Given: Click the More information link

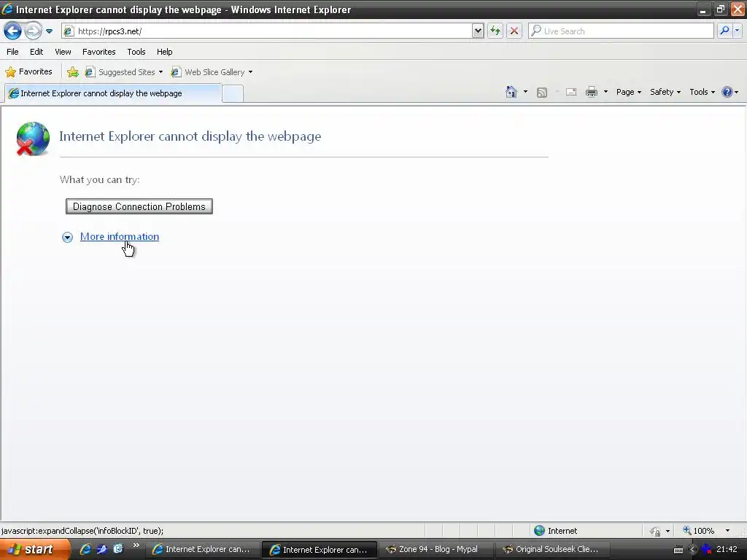Looking at the screenshot, I should (120, 237).
